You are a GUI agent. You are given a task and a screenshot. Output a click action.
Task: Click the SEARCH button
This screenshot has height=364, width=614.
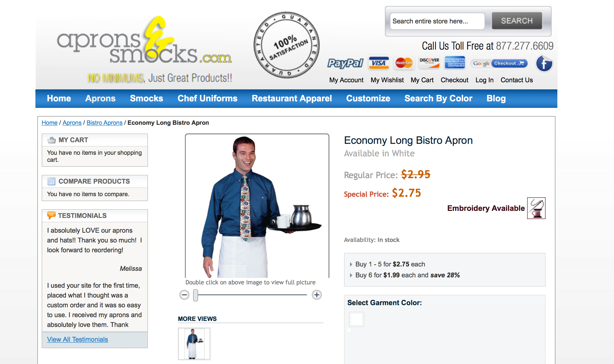point(517,21)
